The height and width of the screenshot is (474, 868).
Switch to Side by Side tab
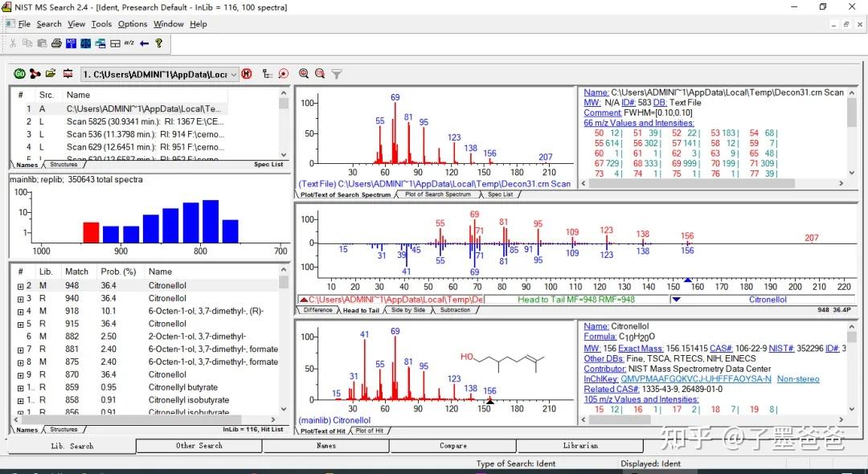click(408, 310)
